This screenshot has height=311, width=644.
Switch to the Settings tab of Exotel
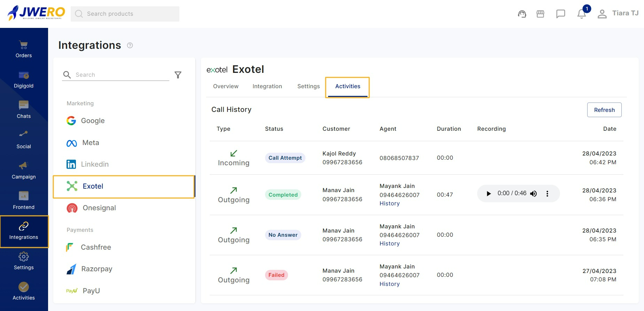(308, 86)
